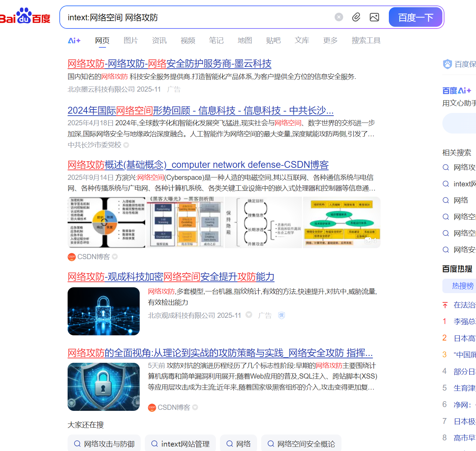Click the 百度保 shield icon atop the sidebar
Viewport: 476px width, 451px height.
(448, 64)
